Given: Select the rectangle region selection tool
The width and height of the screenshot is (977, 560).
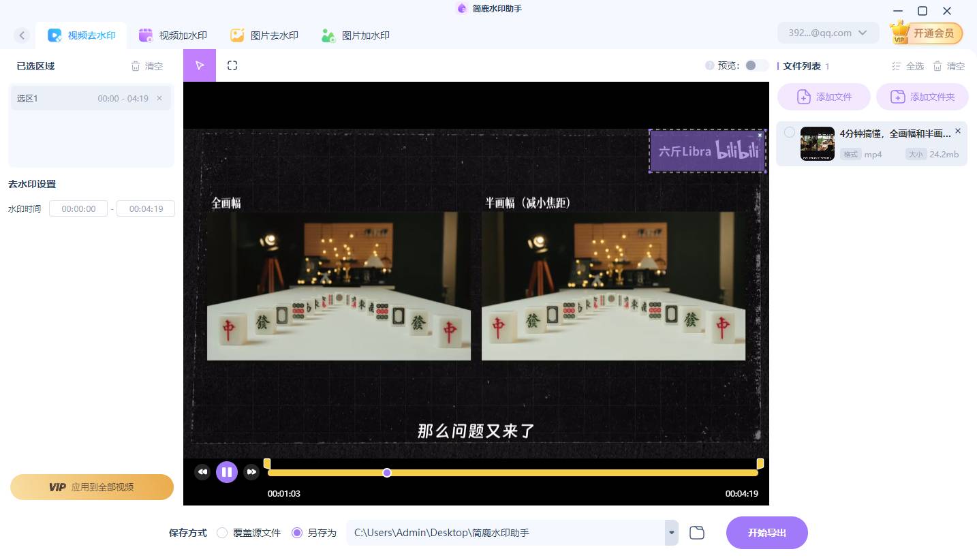Looking at the screenshot, I should coord(232,65).
